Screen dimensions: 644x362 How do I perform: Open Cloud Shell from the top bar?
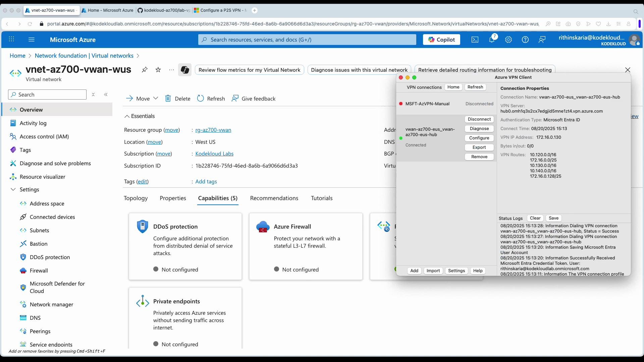coord(475,40)
